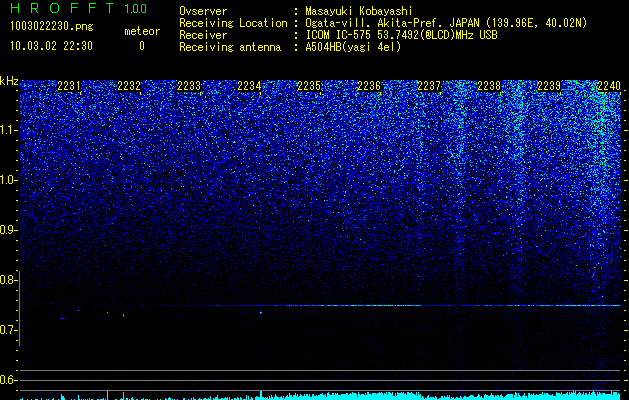The width and height of the screenshot is (629, 400).
Task: Click time marker 2233
Action: pos(189,86)
